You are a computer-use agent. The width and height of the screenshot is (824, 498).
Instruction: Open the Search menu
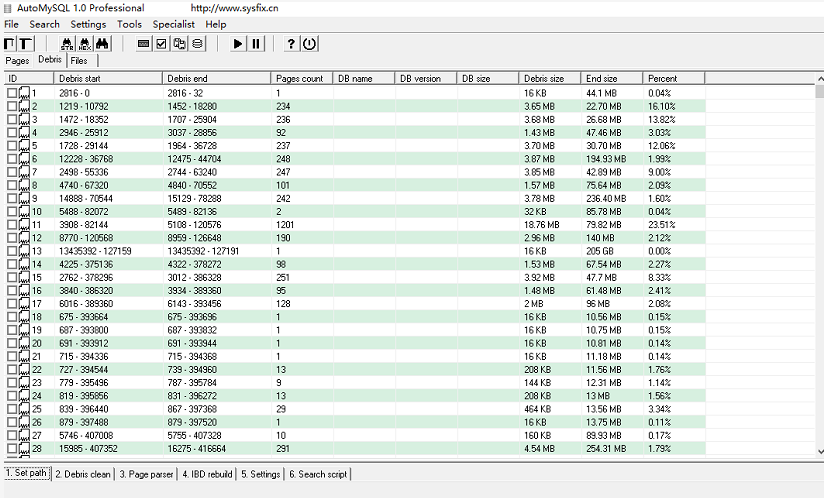(44, 24)
